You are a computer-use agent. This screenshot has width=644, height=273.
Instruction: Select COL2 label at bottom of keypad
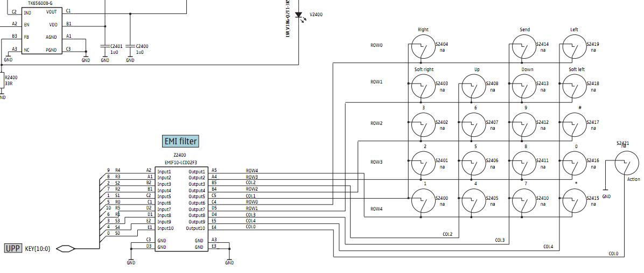coord(447,234)
